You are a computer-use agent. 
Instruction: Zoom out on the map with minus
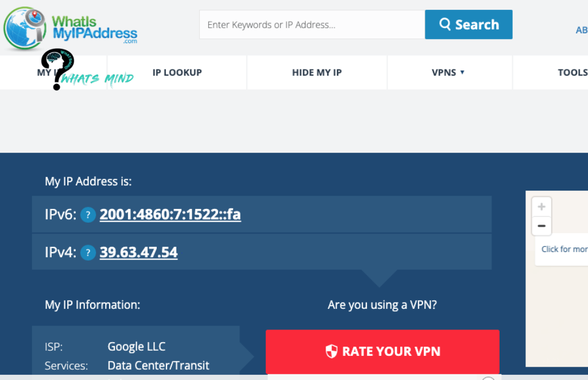541,226
